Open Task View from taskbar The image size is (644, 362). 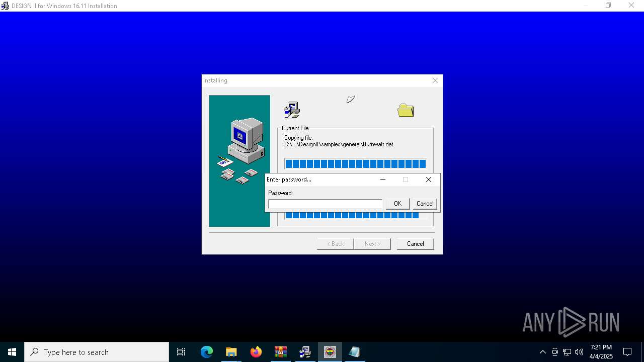(181, 352)
